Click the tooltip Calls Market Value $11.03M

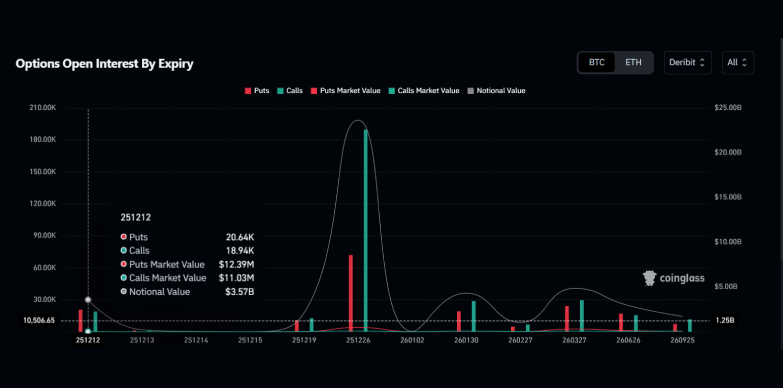pos(236,278)
